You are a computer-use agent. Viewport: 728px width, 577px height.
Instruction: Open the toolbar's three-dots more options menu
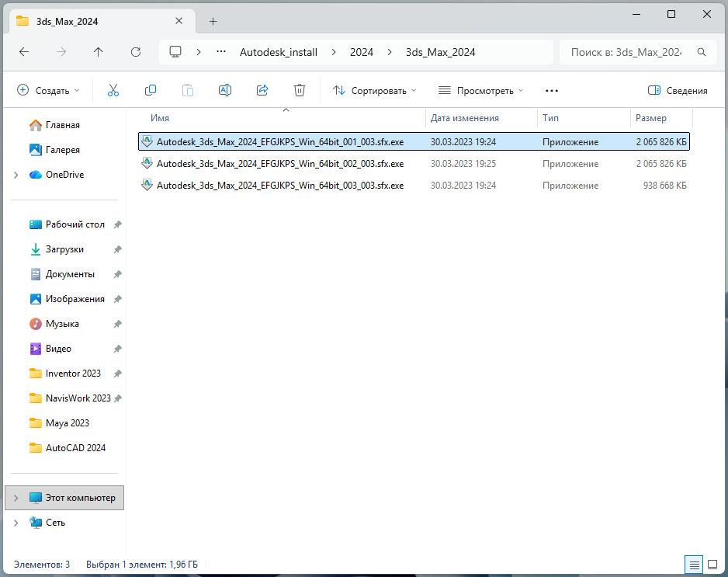552,91
